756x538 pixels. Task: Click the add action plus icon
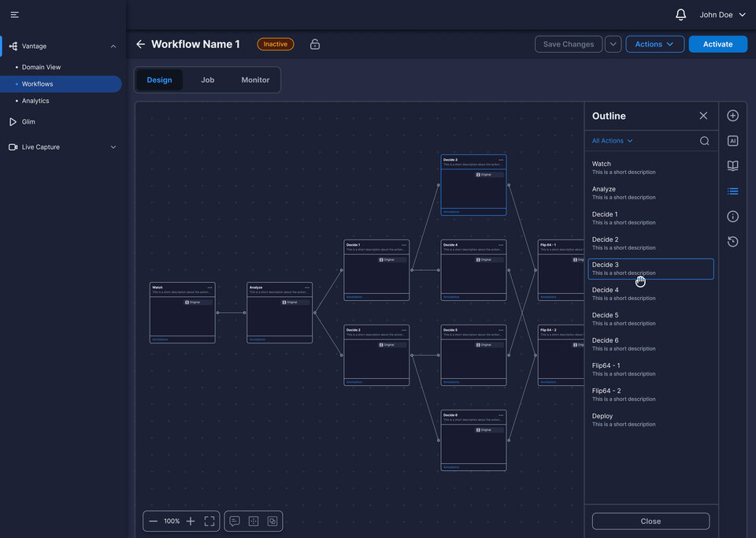pos(732,116)
